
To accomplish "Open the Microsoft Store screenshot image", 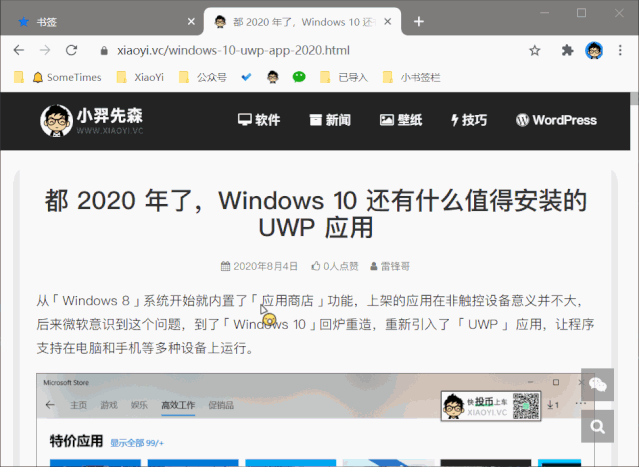I will (315, 420).
